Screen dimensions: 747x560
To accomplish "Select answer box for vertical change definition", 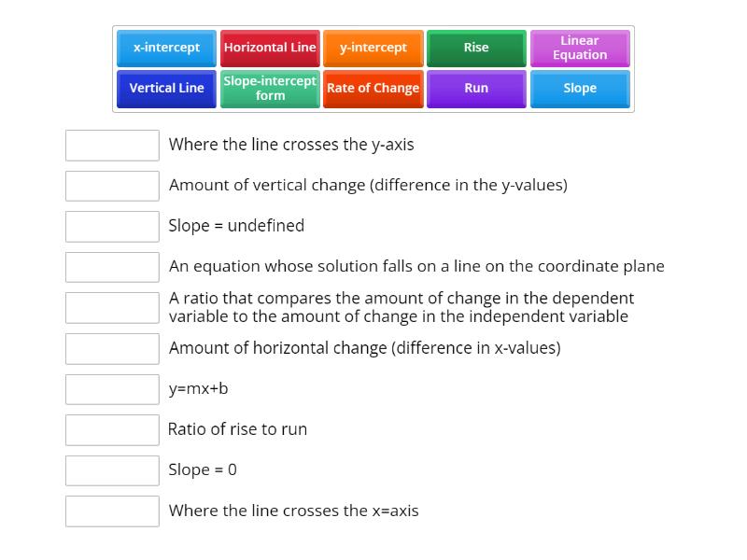I will pyautogui.click(x=112, y=186).
